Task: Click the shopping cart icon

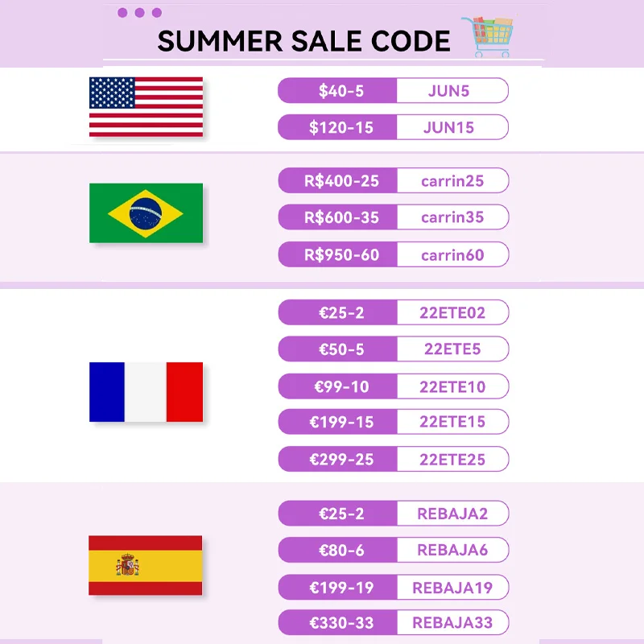Action: [x=489, y=36]
